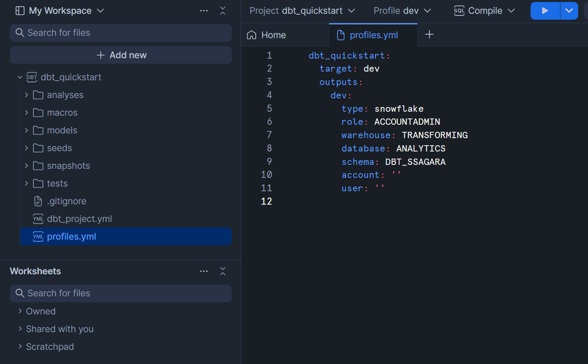This screenshot has width=588, height=364.
Task: Click the YML icon beside dbt_project.yml
Action: point(38,219)
